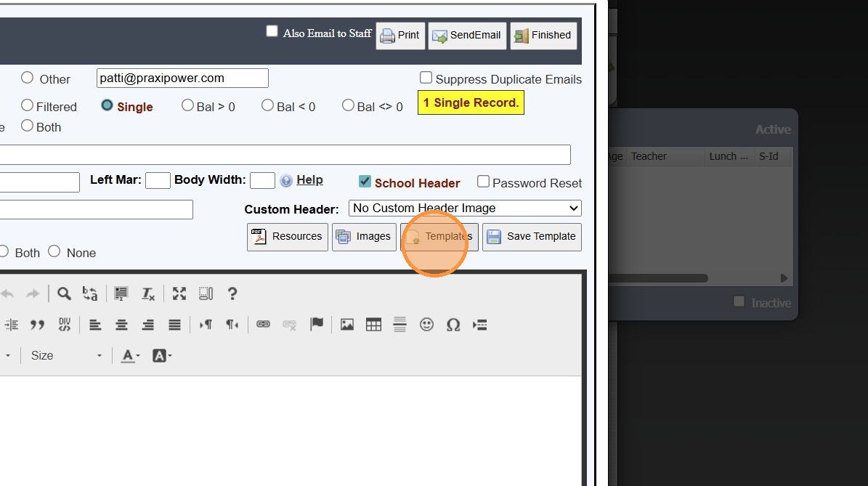Insert a horizontal line
The width and height of the screenshot is (868, 486).
click(x=399, y=325)
